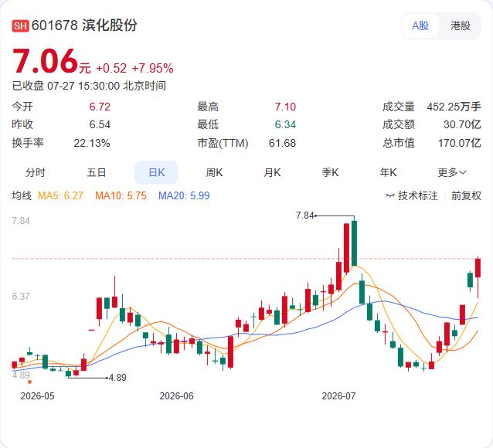
Task: Click the technical annotation icon (技术标注)
Action: [x=390, y=196]
